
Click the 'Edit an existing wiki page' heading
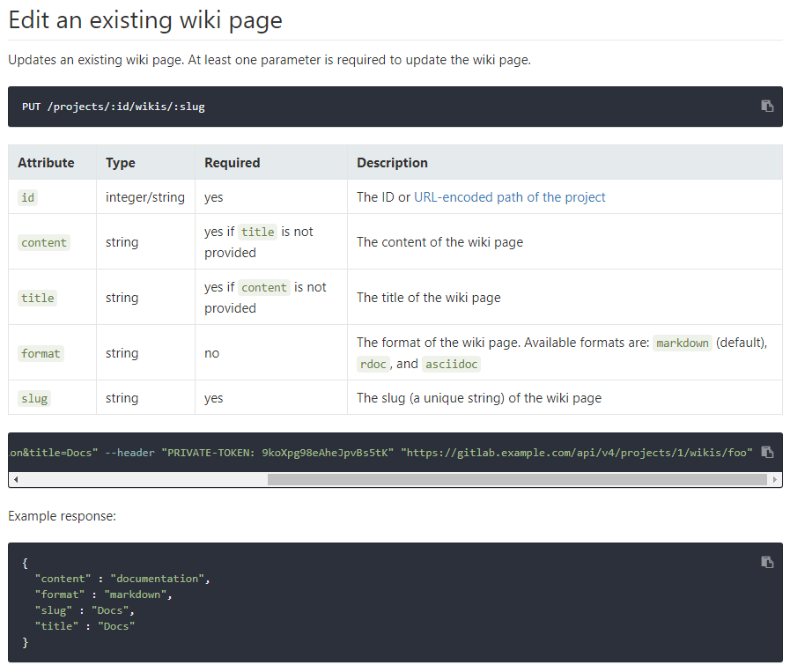click(x=145, y=20)
